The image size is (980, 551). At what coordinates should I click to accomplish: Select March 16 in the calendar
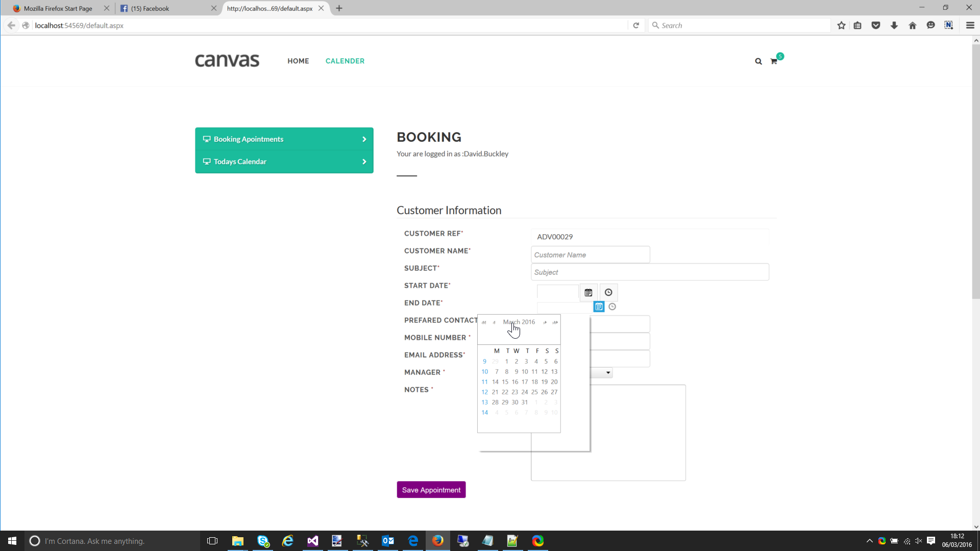click(515, 382)
